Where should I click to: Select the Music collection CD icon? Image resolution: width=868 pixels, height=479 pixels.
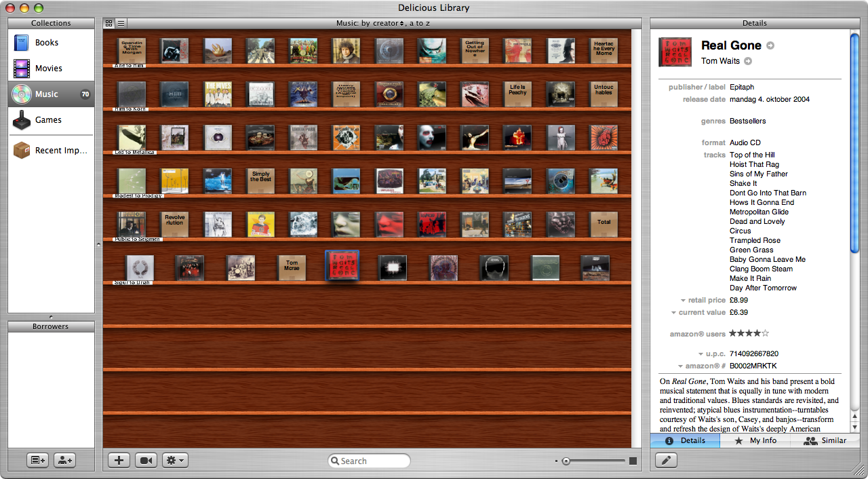[22, 94]
